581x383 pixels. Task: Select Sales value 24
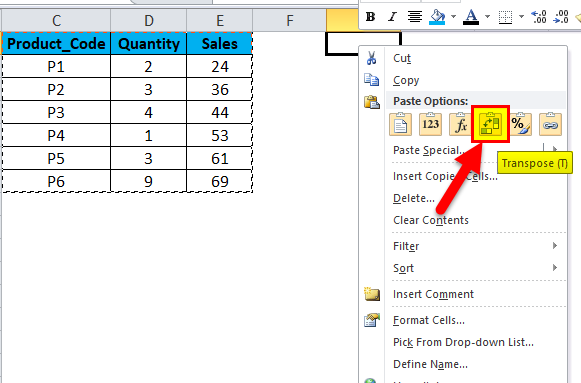220,67
